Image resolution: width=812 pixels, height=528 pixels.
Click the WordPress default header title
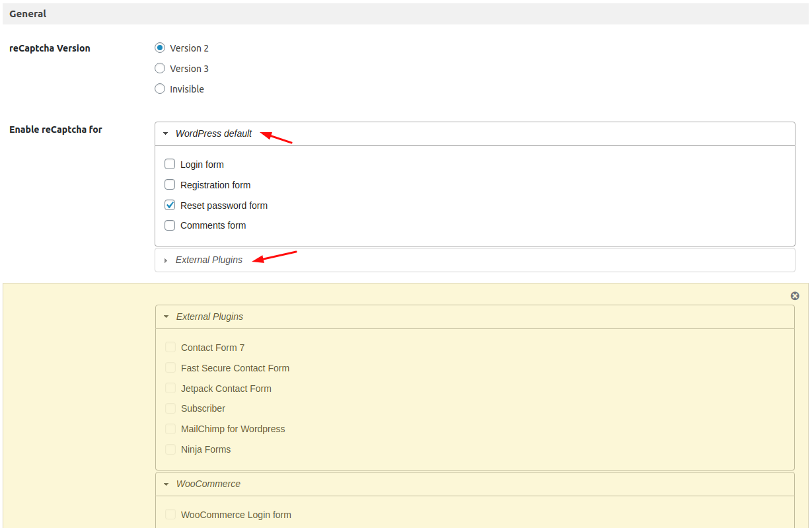(213, 133)
